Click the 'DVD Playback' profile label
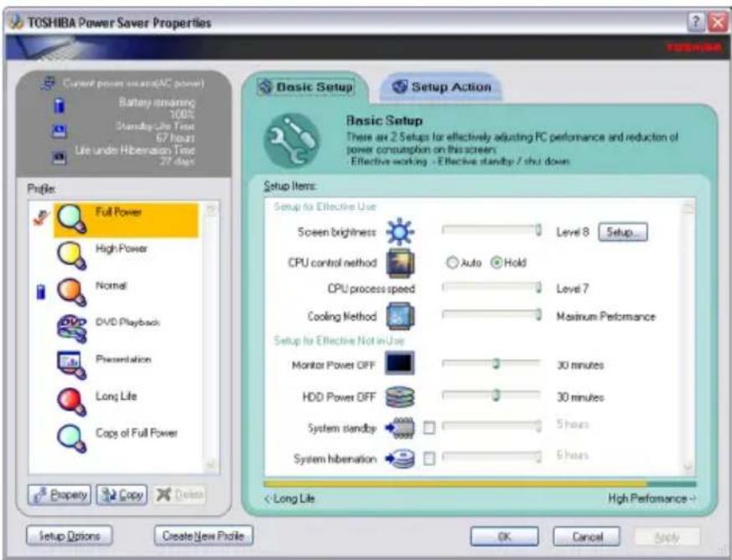This screenshot has height=560, width=732. [x=127, y=322]
